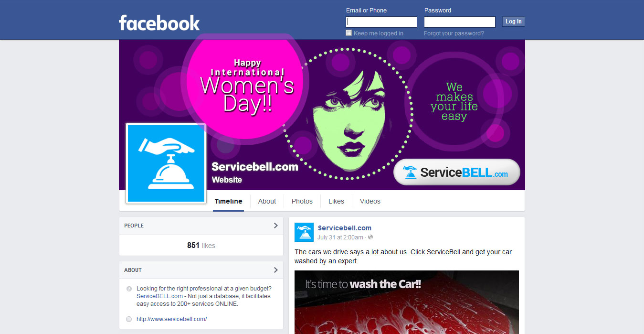Click the Log In button

(x=514, y=22)
